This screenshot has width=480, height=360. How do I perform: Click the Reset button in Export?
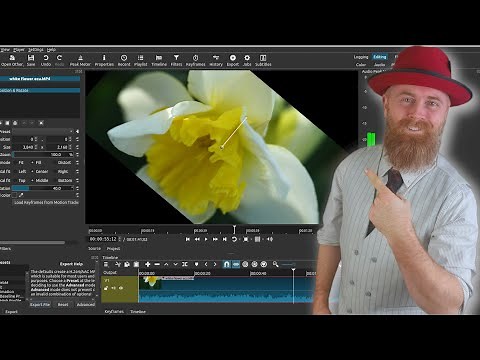63,304
